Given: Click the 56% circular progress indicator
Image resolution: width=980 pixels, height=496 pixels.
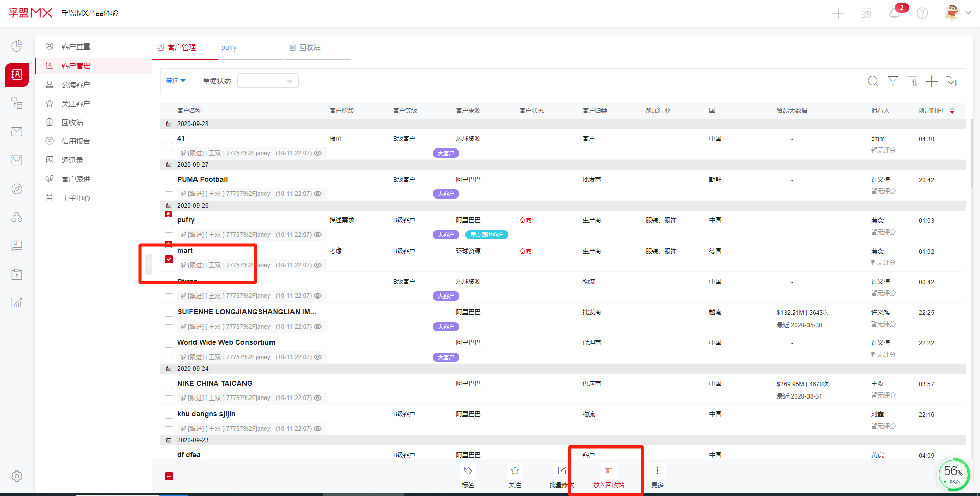Looking at the screenshot, I should (953, 474).
